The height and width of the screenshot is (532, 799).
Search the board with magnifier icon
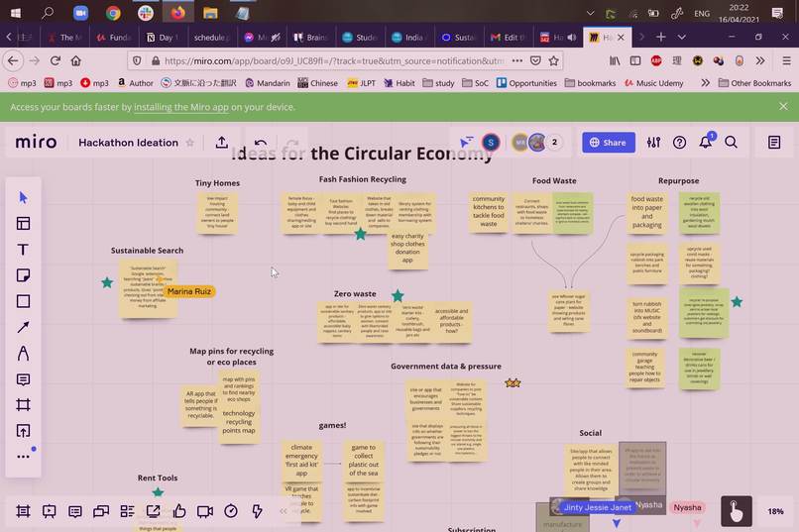click(731, 143)
